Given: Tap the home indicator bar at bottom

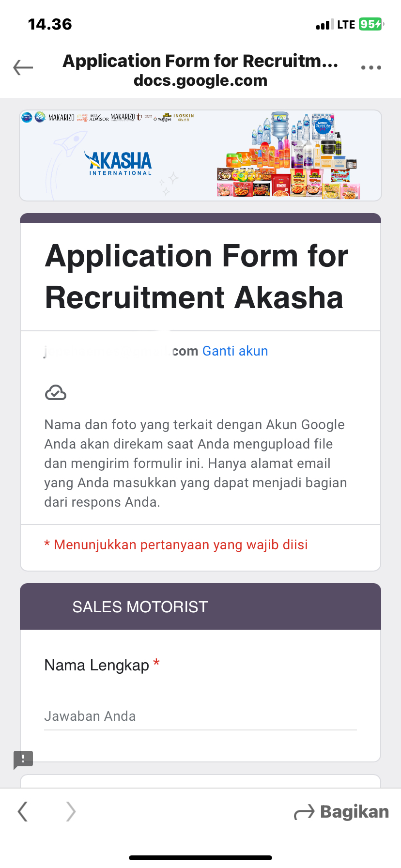Looking at the screenshot, I should [200, 857].
